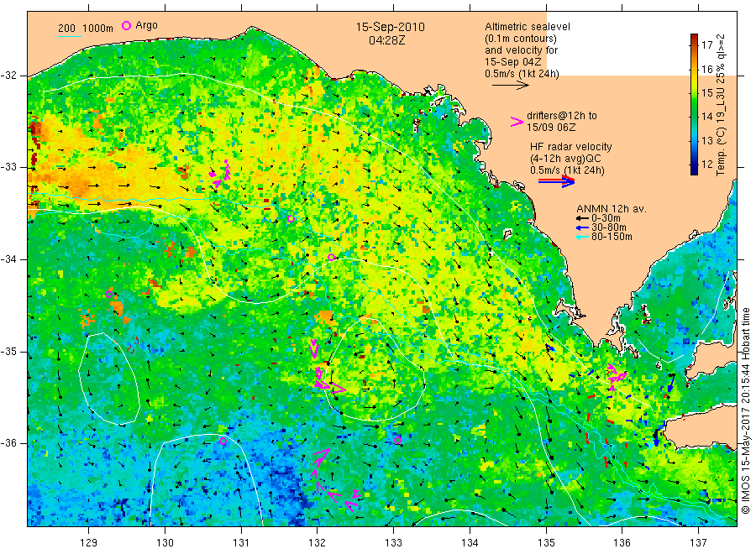Select the black 0-30m ANMN arrow
The image size is (756, 554).
(x=583, y=218)
